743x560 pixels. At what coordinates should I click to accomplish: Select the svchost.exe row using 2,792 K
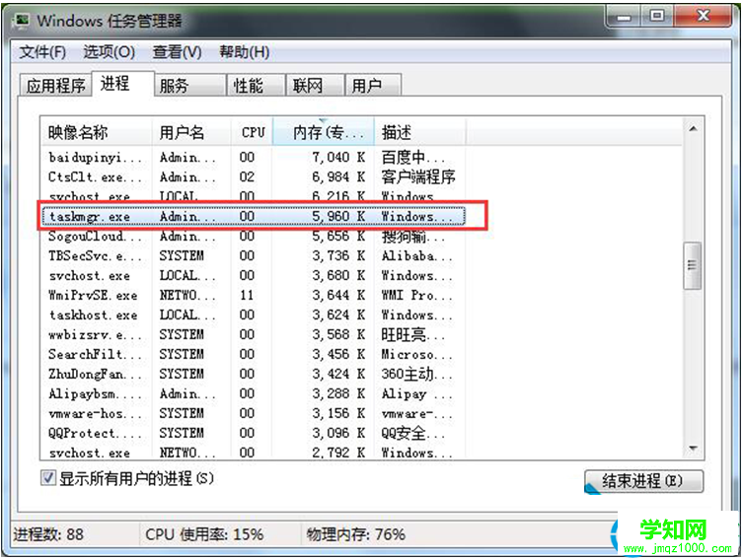point(254,453)
